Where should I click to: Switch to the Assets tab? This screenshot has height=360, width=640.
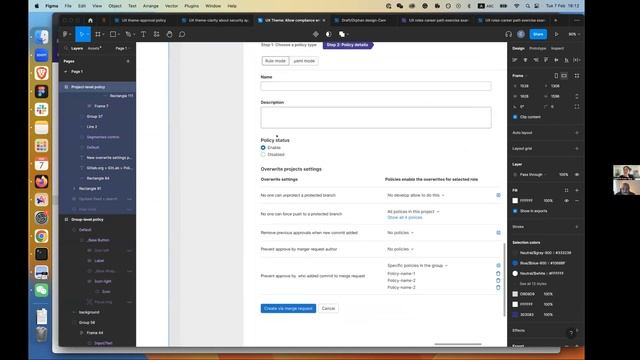point(94,48)
